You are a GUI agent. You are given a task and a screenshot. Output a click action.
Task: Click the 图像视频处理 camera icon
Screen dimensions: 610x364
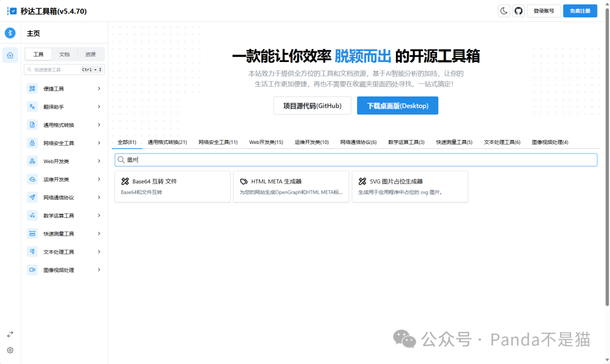(x=32, y=270)
